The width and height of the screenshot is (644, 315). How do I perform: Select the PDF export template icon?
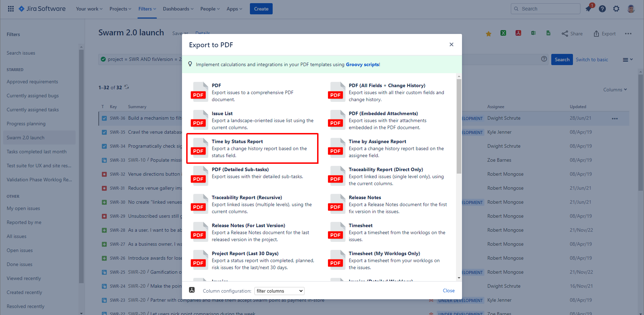(199, 92)
